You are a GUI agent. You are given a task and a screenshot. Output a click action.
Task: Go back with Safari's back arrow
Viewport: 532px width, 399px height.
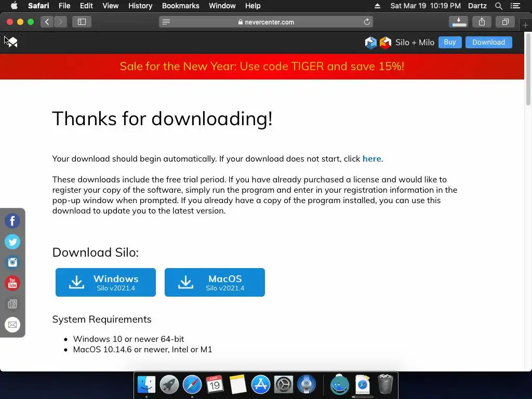click(47, 22)
